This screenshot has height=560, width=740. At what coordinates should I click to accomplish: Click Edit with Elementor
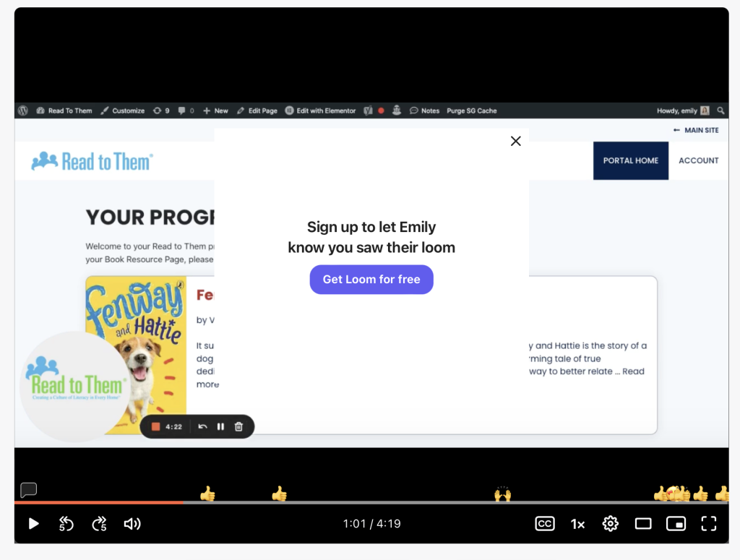tap(320, 111)
